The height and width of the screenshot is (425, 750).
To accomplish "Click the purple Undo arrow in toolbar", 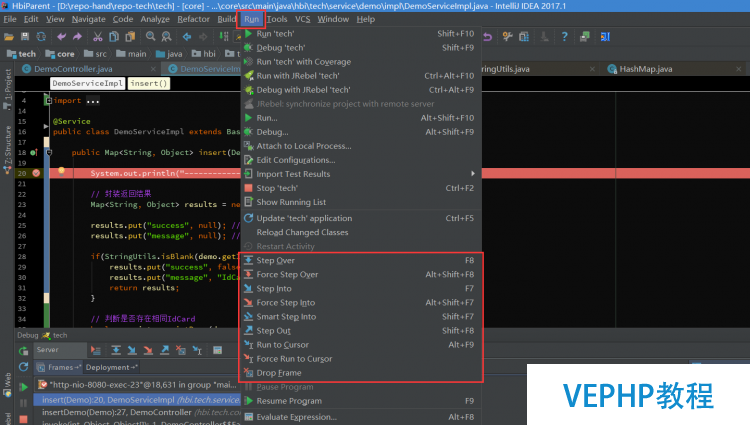I will [x=61, y=37].
